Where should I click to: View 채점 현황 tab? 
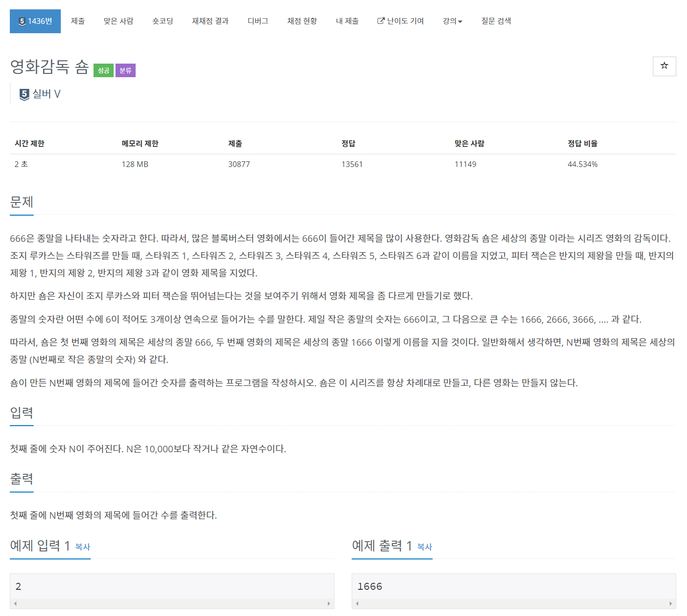point(302,21)
